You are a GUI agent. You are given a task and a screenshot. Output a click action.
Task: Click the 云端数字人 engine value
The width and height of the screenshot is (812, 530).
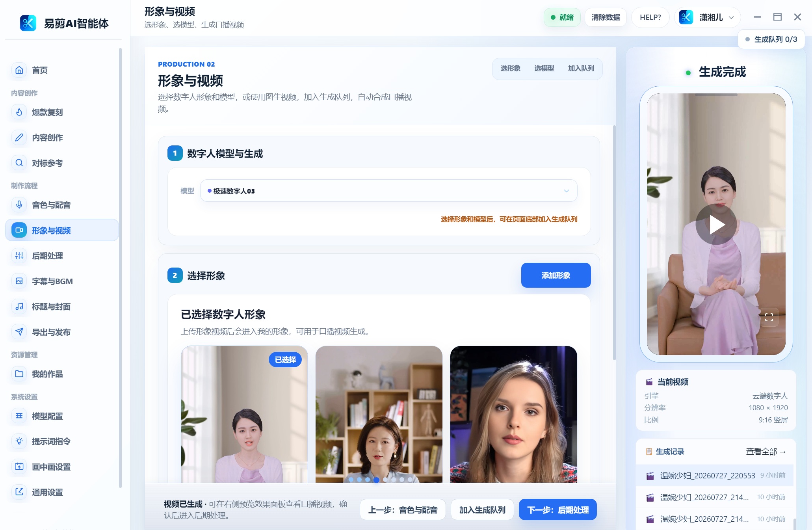pos(770,396)
